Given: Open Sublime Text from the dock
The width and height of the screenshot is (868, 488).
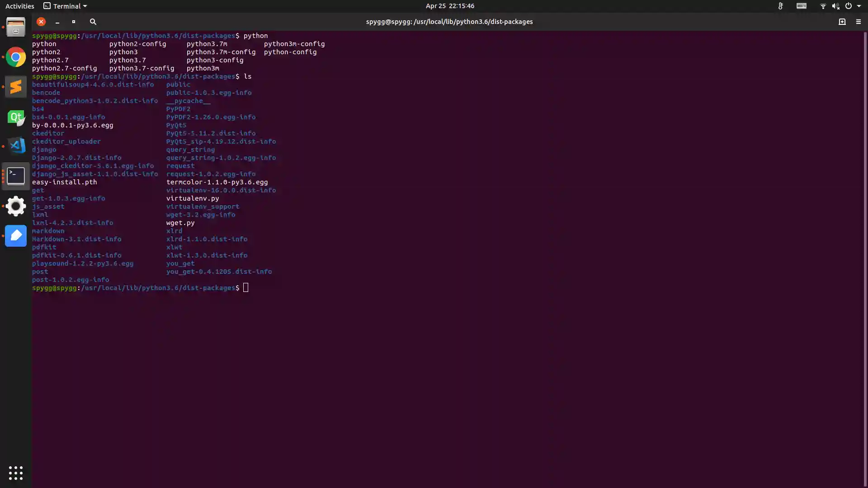Looking at the screenshot, I should (16, 87).
